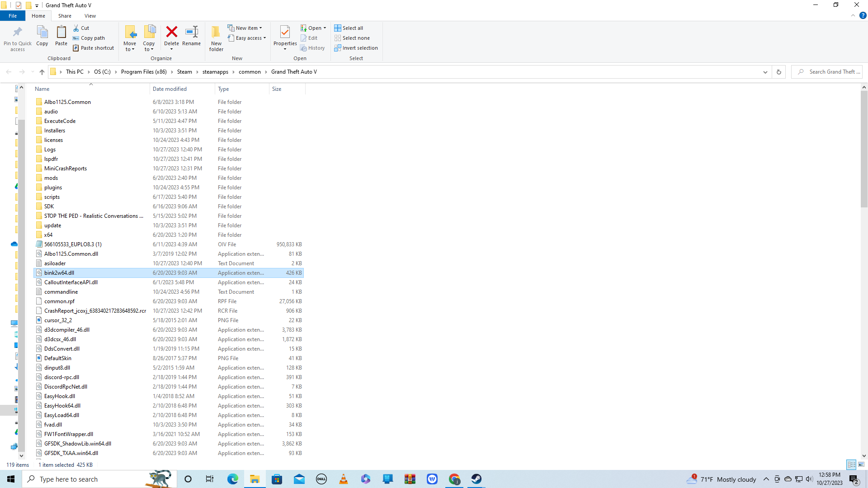Open Properties from the ribbon
Screen dimensions: 868x488
click(285, 32)
